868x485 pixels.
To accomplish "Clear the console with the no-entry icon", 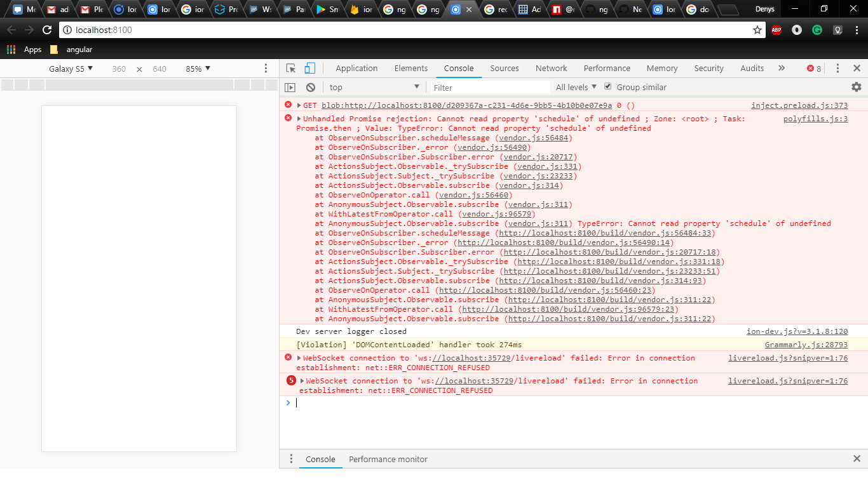I will pos(311,87).
